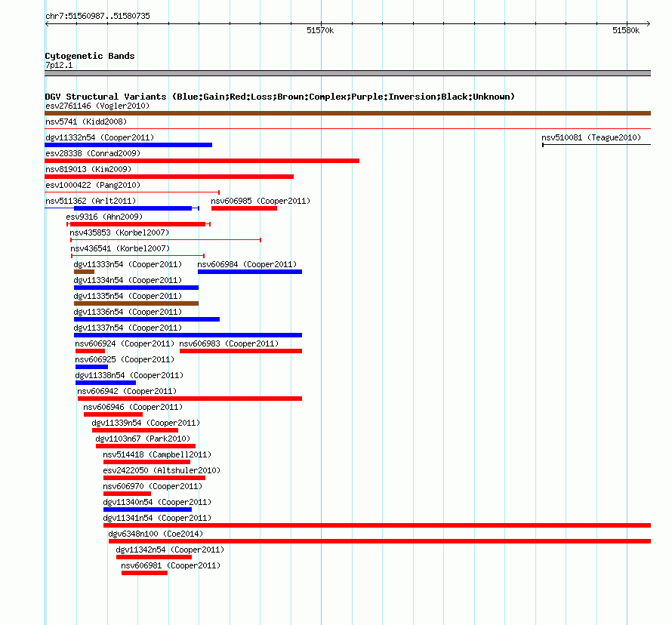Open the esv9316 (Ahn2009) variant label
672x625 pixels.
click(x=104, y=217)
